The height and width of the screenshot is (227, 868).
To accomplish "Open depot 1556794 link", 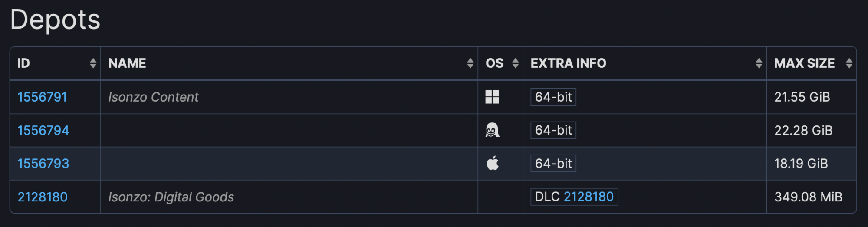I will click(43, 130).
